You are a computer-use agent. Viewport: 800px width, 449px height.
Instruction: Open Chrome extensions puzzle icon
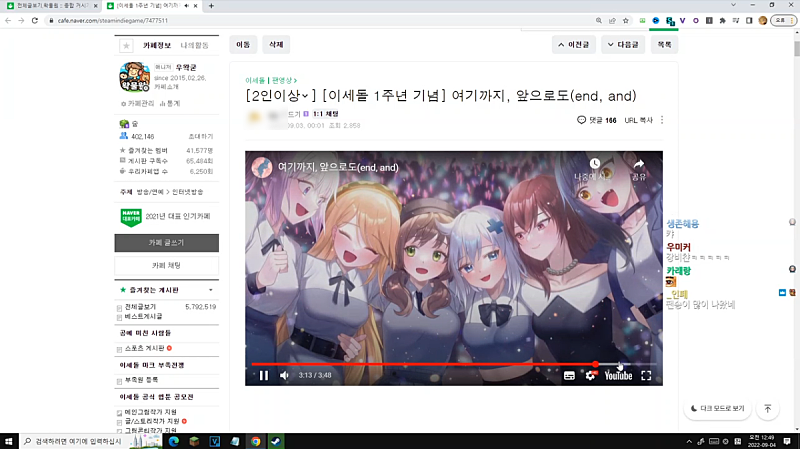click(722, 20)
